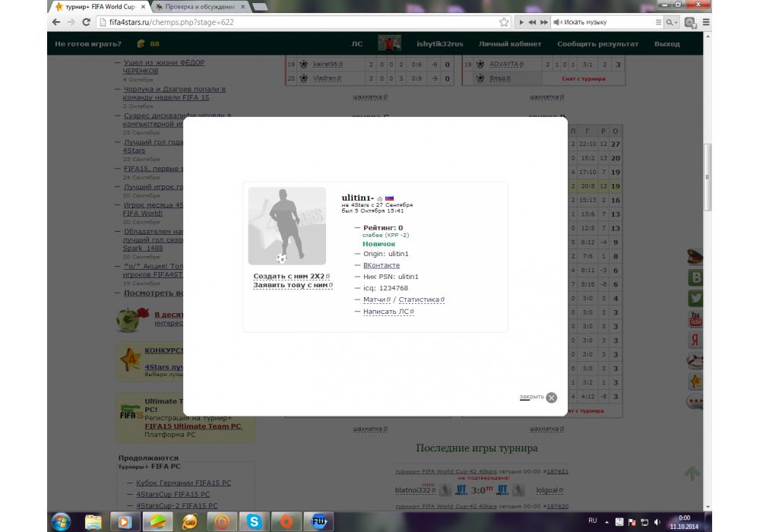Click the star icon in the side bar
Image resolution: width=760 pixels, height=532 pixels.
pyautogui.click(x=695, y=382)
